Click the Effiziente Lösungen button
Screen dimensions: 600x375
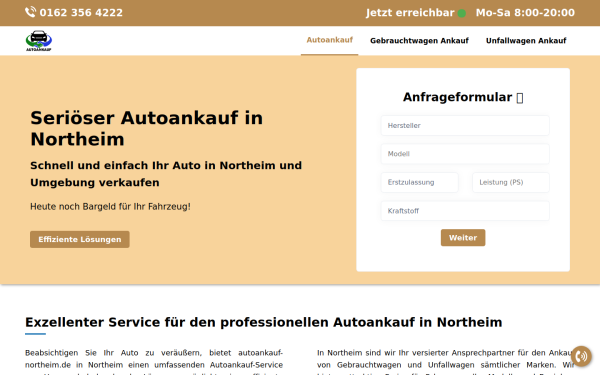[x=80, y=239]
